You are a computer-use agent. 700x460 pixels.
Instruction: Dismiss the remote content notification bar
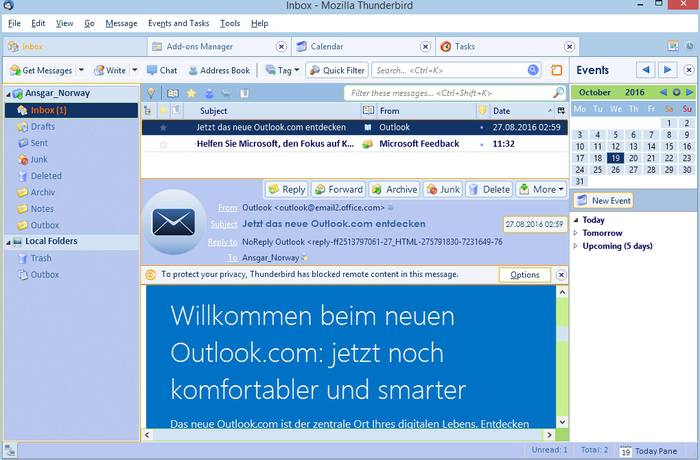click(x=561, y=275)
